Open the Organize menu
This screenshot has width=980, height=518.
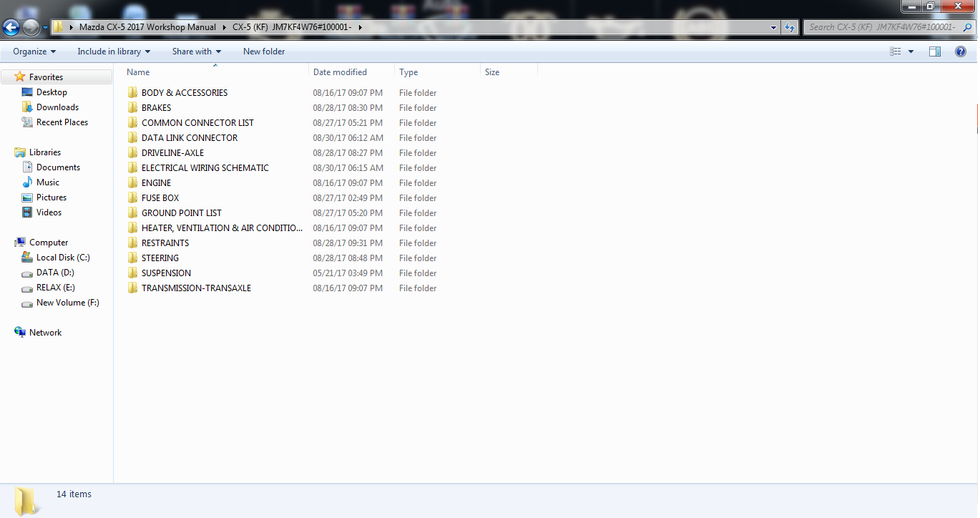(x=34, y=52)
